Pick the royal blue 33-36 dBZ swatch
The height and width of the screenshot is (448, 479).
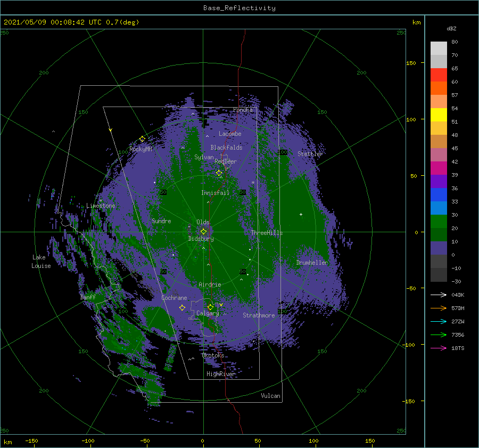pyautogui.click(x=439, y=195)
